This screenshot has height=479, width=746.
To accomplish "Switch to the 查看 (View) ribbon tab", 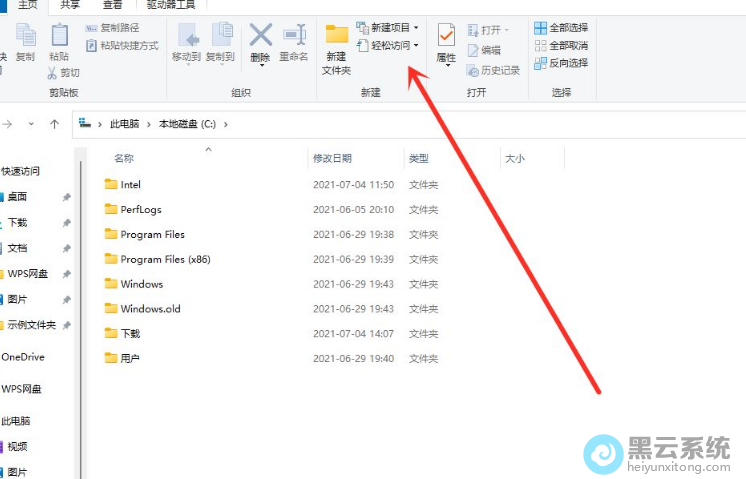I will coord(112,5).
